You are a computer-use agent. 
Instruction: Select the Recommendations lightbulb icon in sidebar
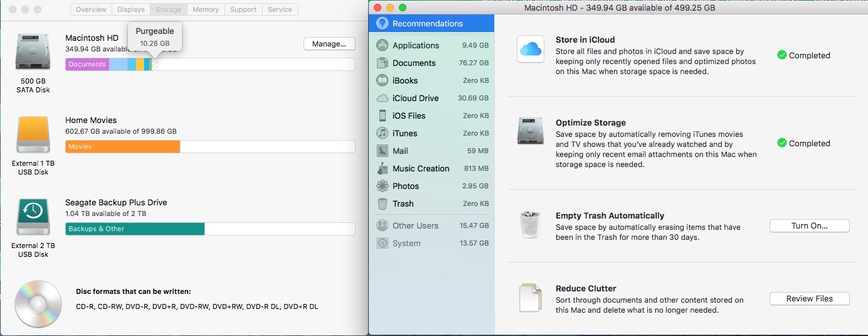click(381, 23)
